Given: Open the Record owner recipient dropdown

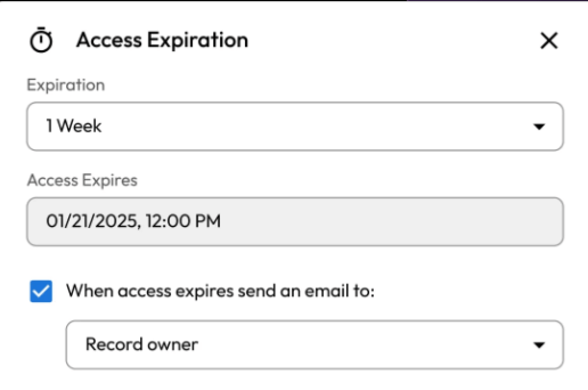Looking at the screenshot, I should click(x=314, y=345).
